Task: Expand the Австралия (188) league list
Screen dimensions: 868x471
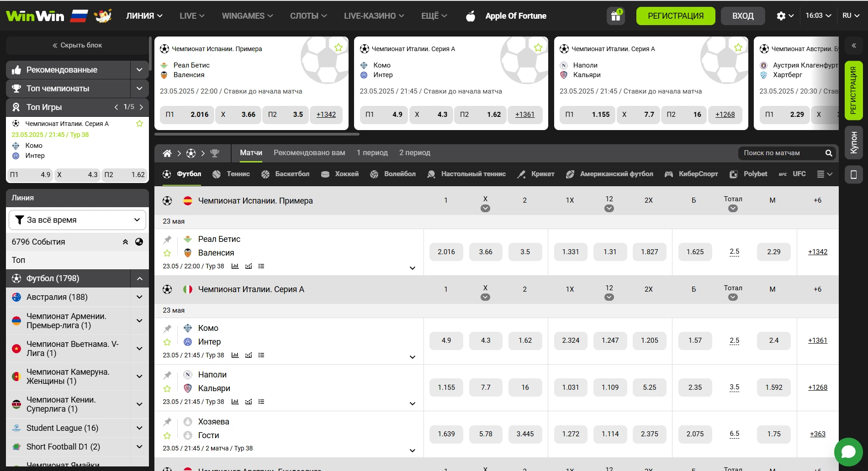Action: (139, 297)
